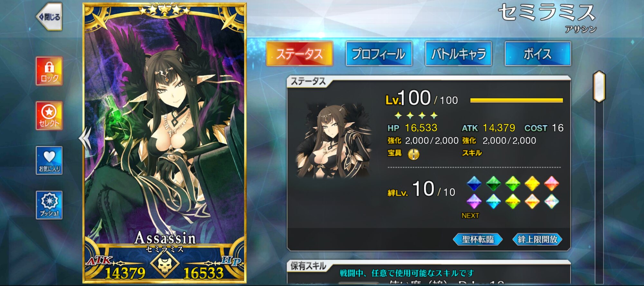Tap the purple bond crystal in bottom row

click(474, 201)
